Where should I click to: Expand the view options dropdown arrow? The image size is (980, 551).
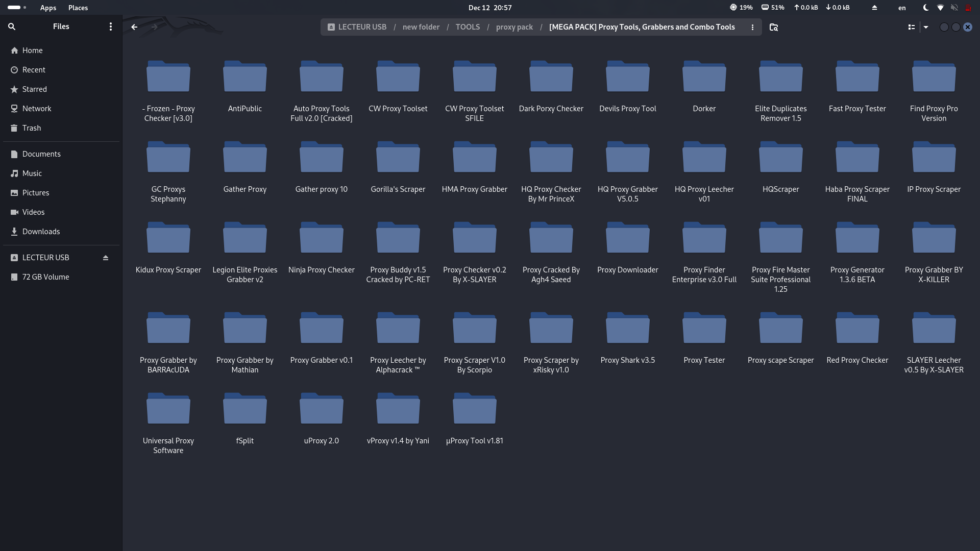pyautogui.click(x=925, y=27)
